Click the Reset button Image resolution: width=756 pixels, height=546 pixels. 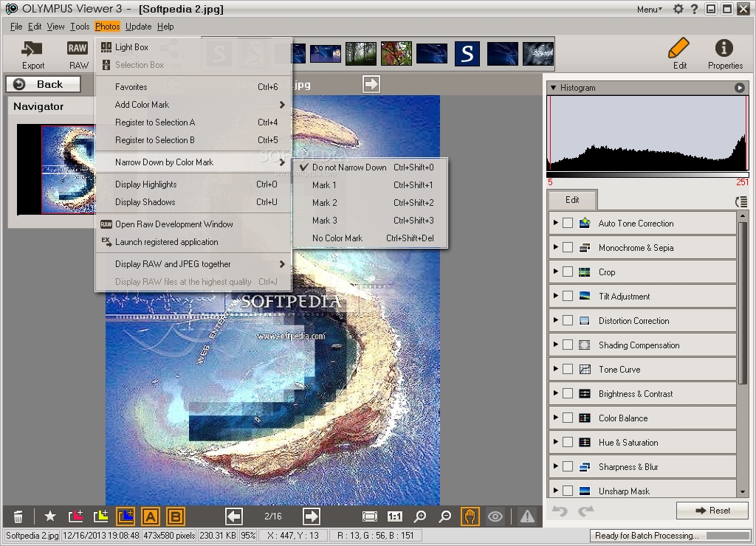[x=712, y=511]
